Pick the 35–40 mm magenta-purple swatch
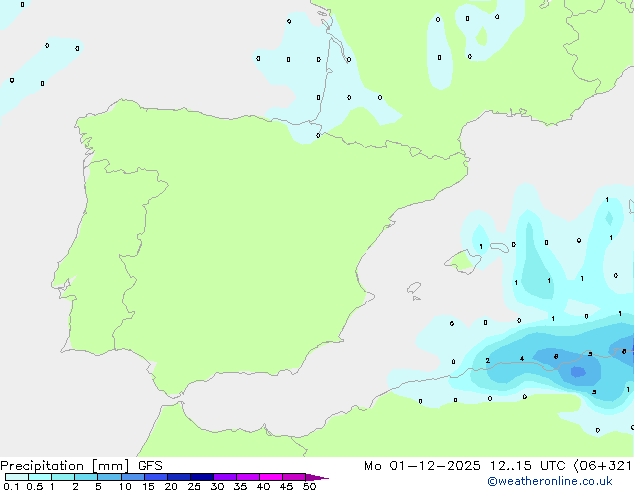The width and height of the screenshot is (634, 490). (x=248, y=477)
